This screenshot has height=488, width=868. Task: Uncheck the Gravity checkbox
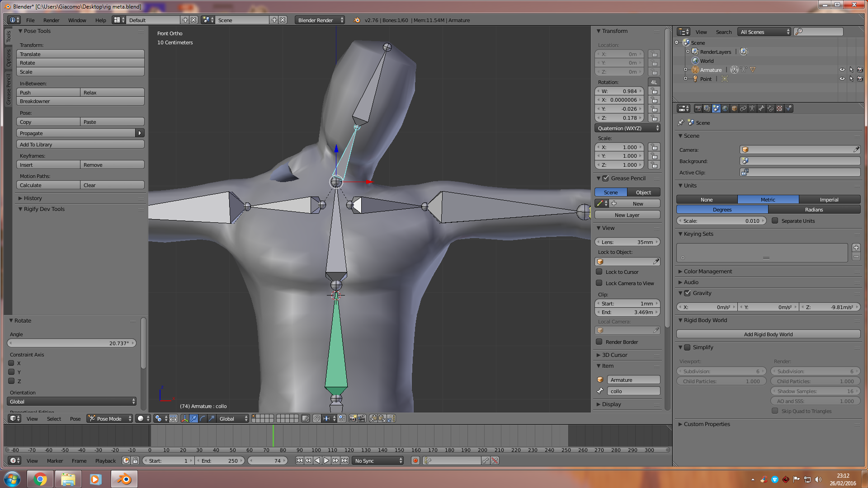[687, 293]
